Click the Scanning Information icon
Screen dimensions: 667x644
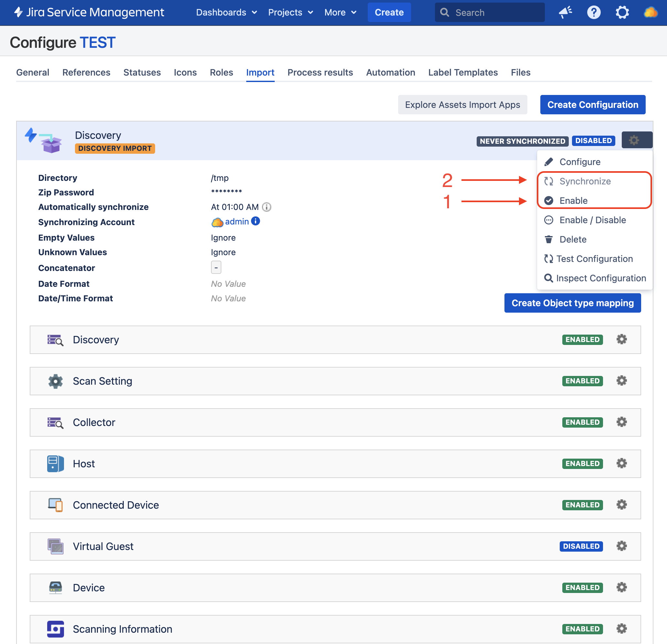pyautogui.click(x=56, y=629)
